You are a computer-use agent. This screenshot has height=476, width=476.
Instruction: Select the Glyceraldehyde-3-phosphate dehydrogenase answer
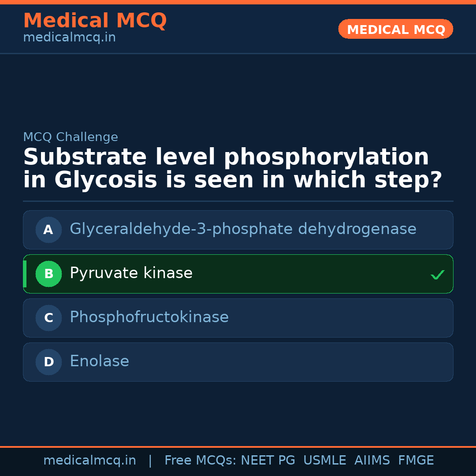pyautogui.click(x=243, y=229)
